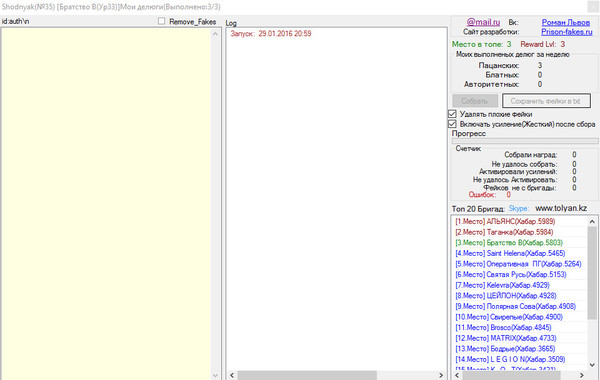The image size is (600, 380).
Task: Click inside the yellow id:auth text area
Action: click(x=106, y=203)
